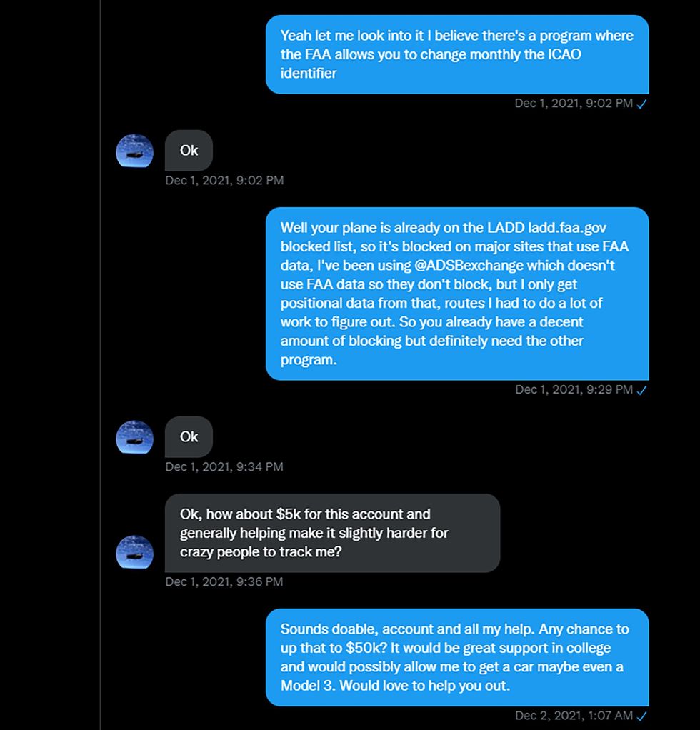Click the second "Ok" reply bubble
700x730 pixels.
pyautogui.click(x=189, y=436)
